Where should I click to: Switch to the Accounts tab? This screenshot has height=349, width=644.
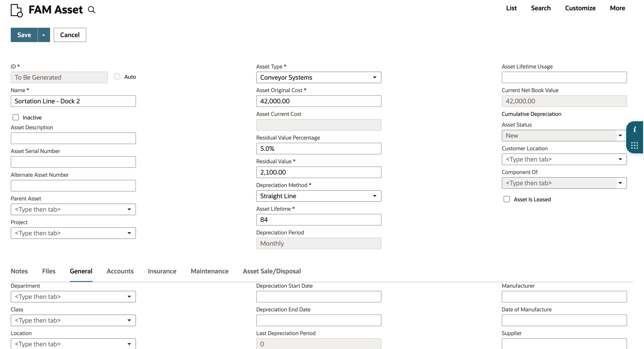pos(120,271)
